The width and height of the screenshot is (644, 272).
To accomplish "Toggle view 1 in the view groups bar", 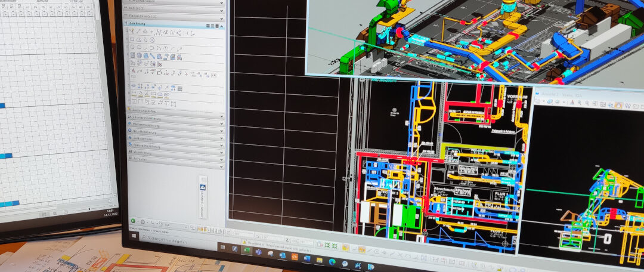I will point(199,229).
